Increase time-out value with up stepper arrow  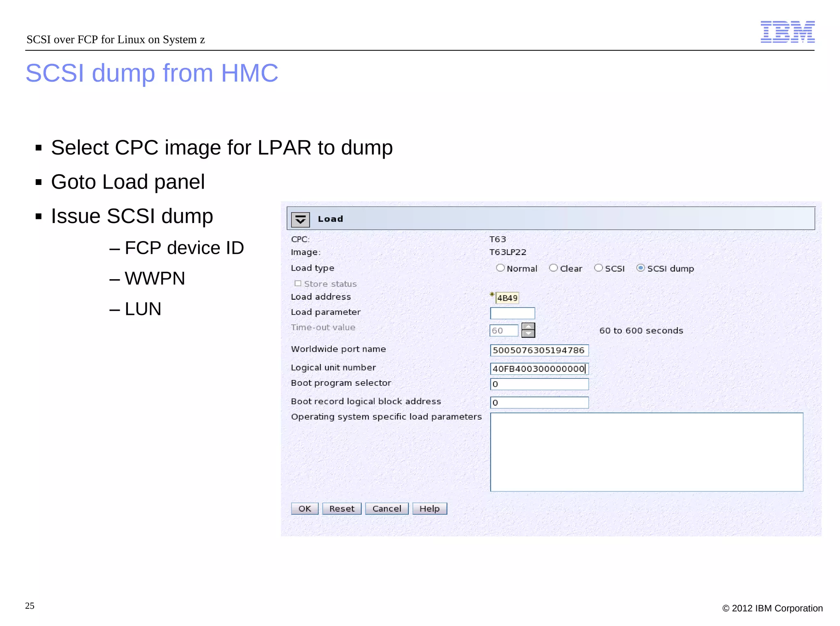(528, 327)
